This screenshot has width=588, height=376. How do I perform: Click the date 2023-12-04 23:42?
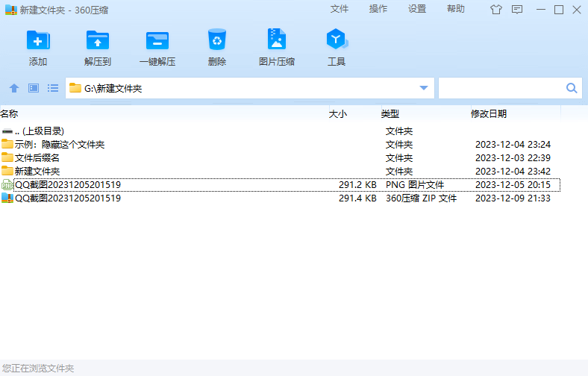(513, 172)
